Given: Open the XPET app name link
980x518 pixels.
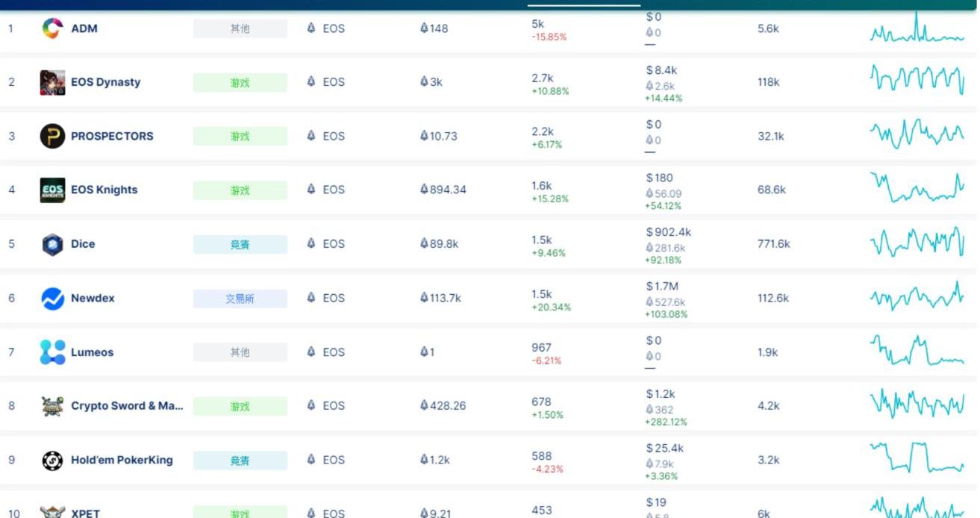Looking at the screenshot, I should [85, 513].
